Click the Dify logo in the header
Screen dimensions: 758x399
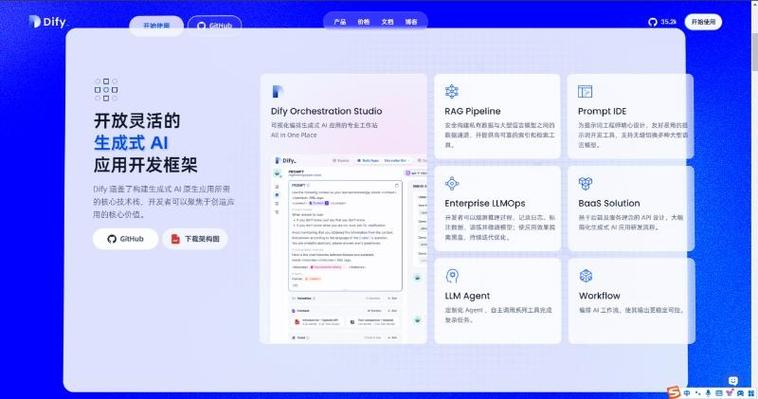(x=47, y=22)
